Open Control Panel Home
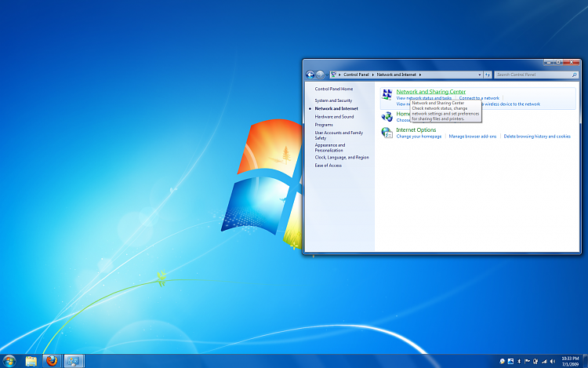Image resolution: width=588 pixels, height=368 pixels. click(x=334, y=89)
